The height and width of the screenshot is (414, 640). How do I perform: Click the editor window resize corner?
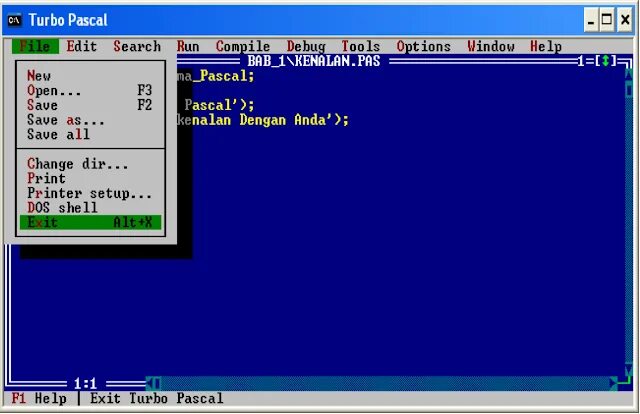[x=625, y=384]
